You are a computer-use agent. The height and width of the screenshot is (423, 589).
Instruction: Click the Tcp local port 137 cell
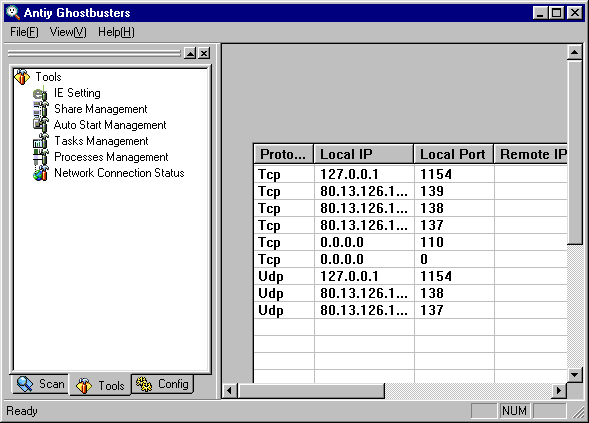[454, 225]
